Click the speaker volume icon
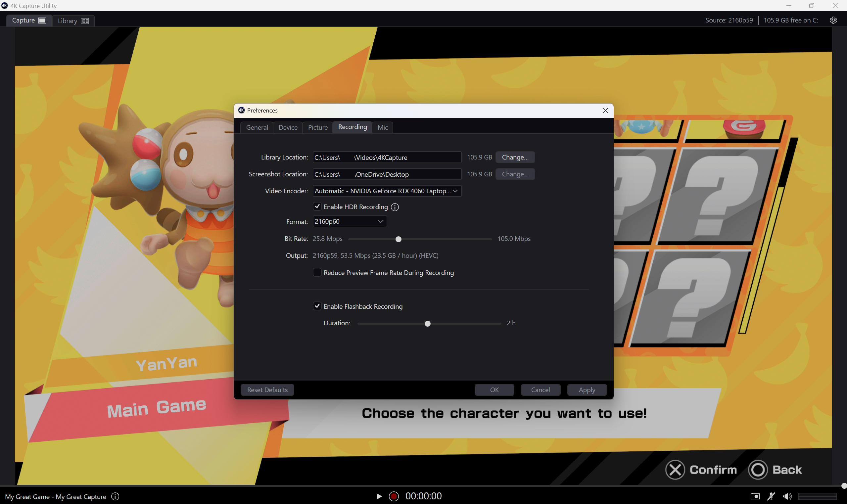847x504 pixels. pos(787,496)
